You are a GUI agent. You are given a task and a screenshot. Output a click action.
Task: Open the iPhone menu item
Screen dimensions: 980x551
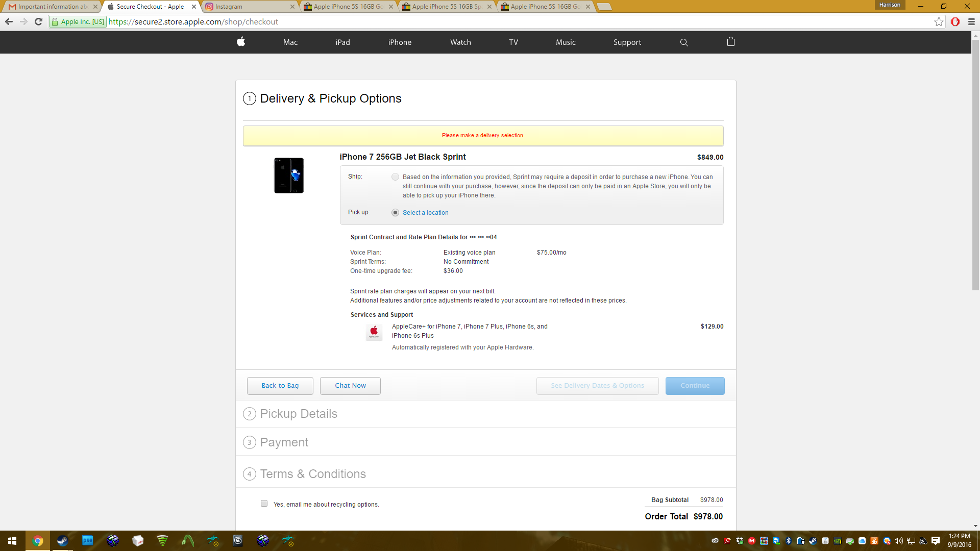(x=400, y=42)
